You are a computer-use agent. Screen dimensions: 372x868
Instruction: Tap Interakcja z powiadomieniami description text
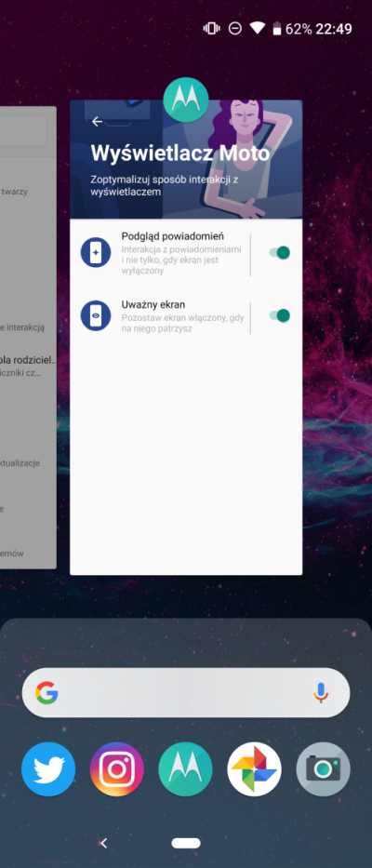[181, 260]
